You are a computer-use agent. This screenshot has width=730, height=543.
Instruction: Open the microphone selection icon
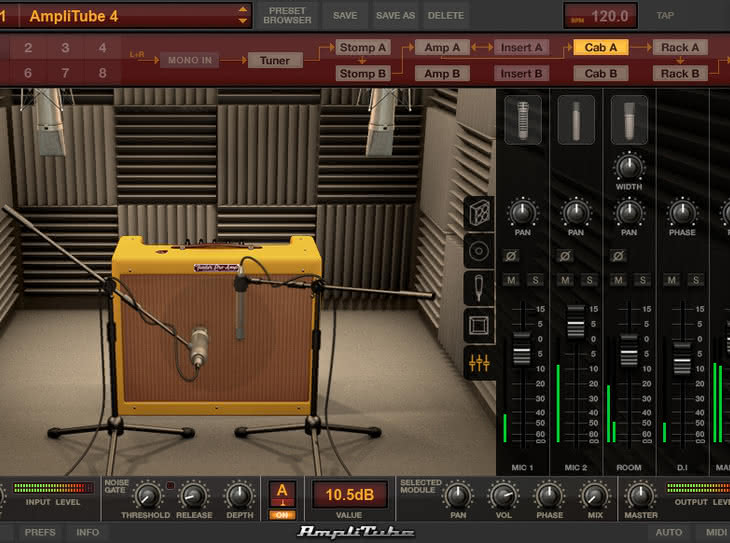click(x=479, y=288)
